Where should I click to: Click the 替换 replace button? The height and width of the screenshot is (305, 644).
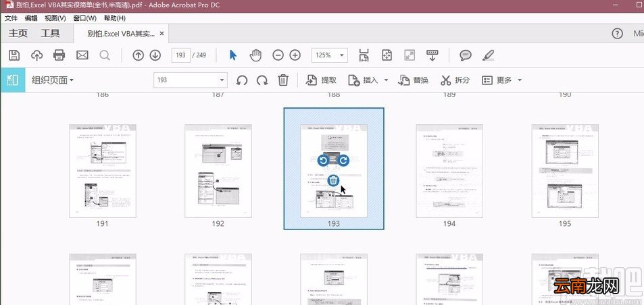point(413,80)
